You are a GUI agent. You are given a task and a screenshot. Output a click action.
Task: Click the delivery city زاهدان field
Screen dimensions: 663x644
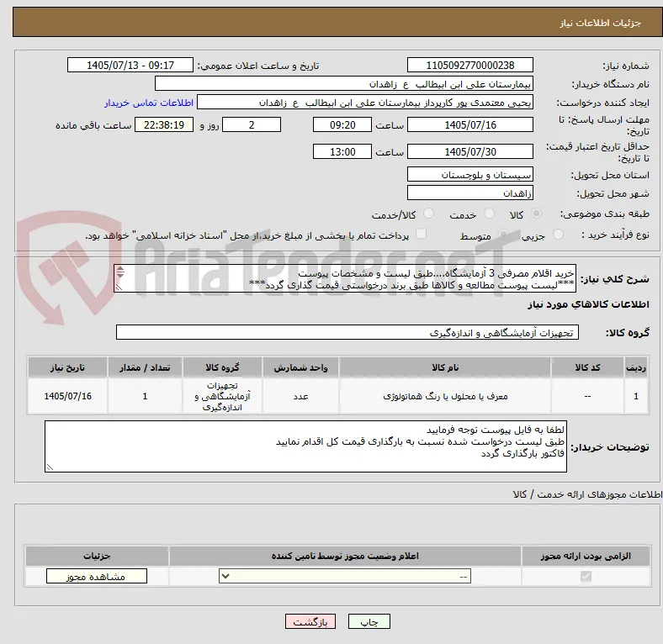point(469,193)
